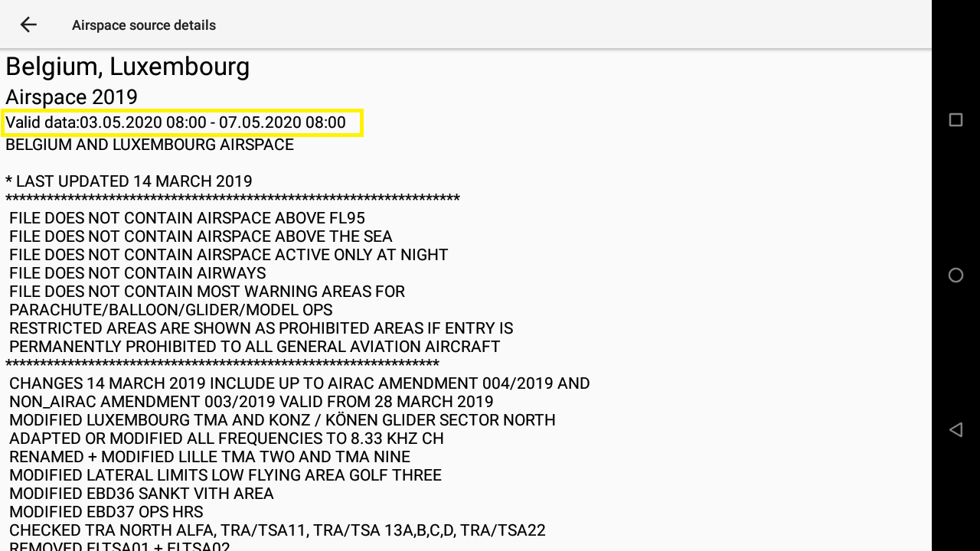Tap the PARACHUTE/BALLOON/GLIDER/MODEL OPS line
Screen dimensions: 980x551
point(171,310)
